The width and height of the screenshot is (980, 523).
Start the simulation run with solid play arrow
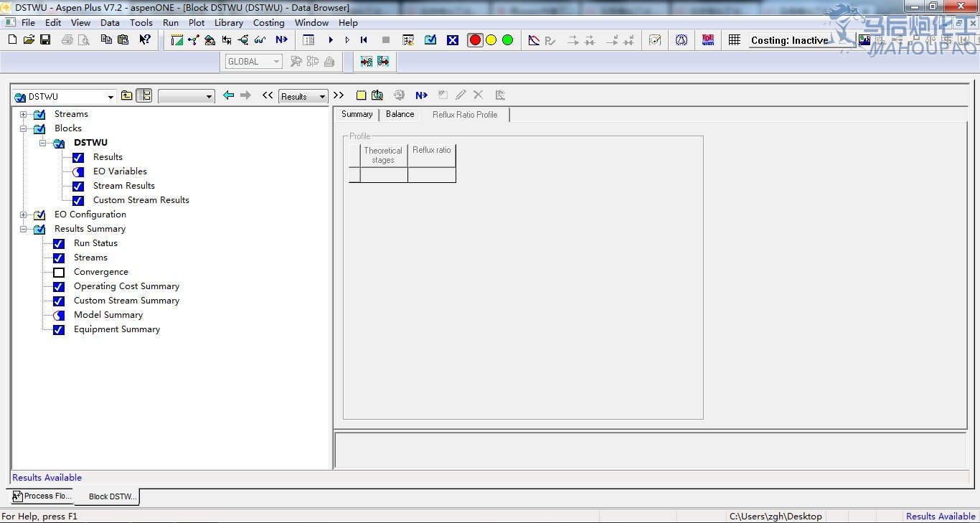331,40
